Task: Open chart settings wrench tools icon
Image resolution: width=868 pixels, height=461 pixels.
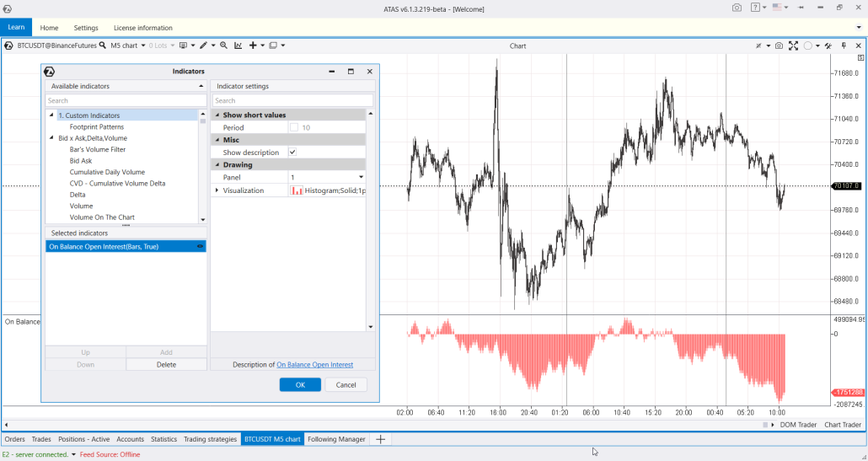Action: tap(828, 46)
